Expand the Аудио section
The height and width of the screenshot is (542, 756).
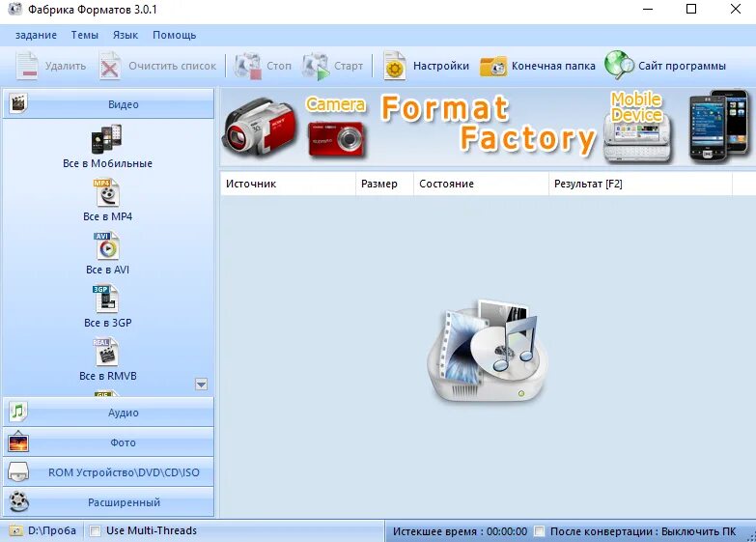(108, 413)
